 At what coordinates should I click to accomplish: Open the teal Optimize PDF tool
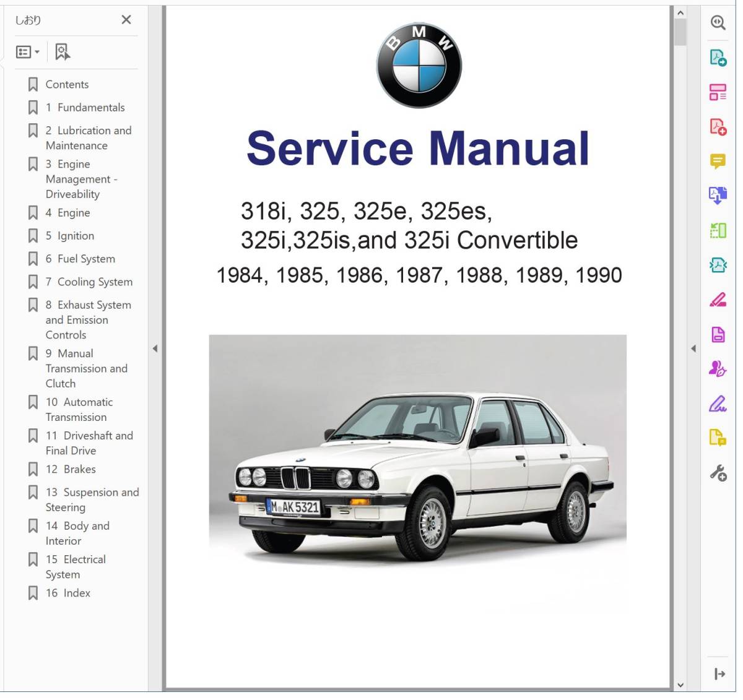(x=718, y=266)
